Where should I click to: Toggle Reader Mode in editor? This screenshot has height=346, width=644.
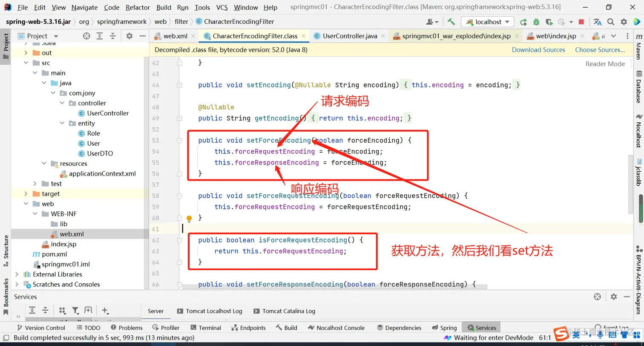pos(605,64)
